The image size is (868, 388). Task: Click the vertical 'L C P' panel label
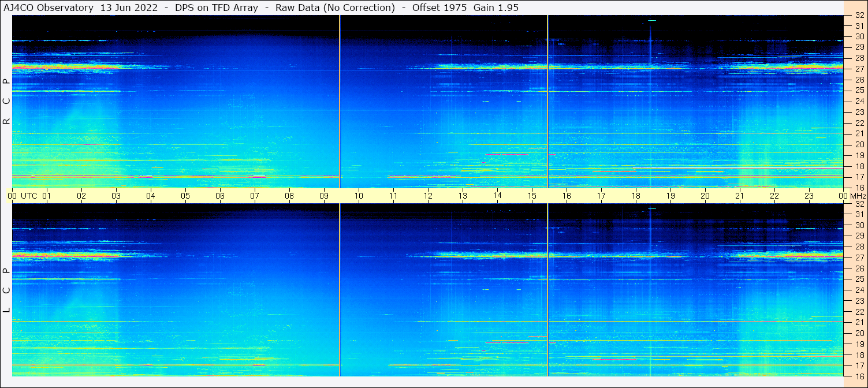point(7,291)
